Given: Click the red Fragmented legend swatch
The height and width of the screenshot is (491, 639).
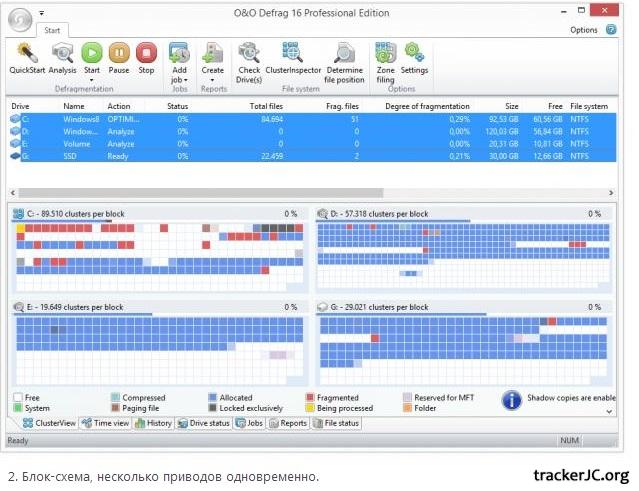Looking at the screenshot, I should (310, 397).
